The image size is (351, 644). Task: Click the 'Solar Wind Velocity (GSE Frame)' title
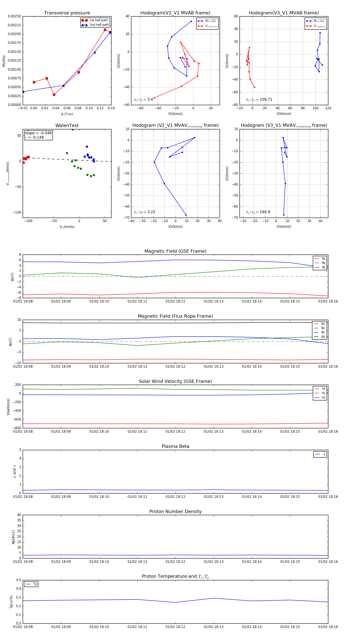(175, 381)
